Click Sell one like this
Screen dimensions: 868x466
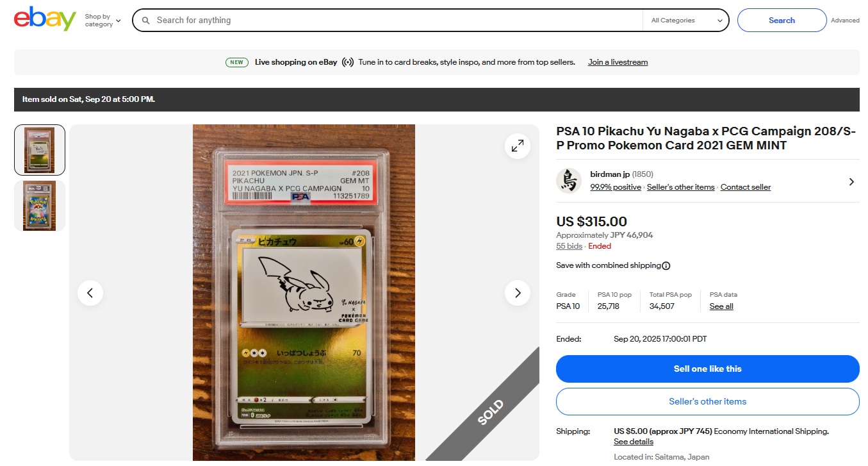(707, 369)
